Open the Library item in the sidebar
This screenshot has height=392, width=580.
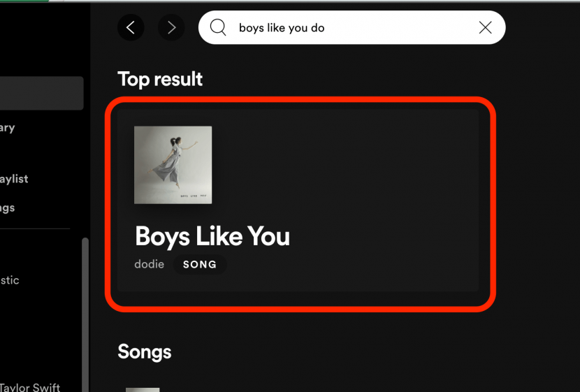[8, 128]
